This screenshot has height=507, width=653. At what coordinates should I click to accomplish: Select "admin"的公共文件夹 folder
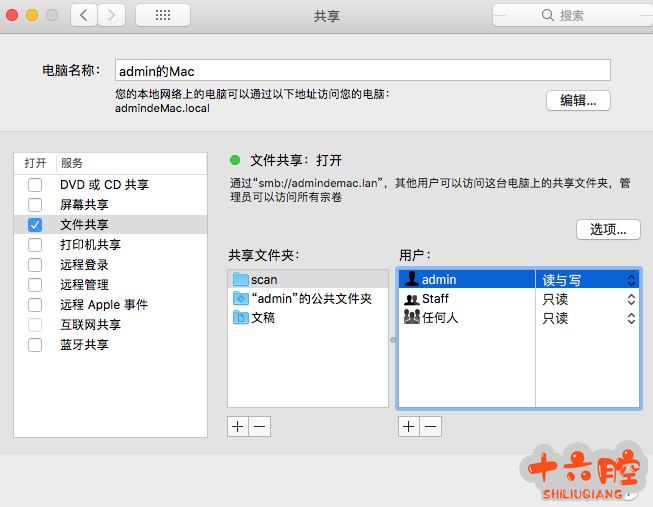pos(308,299)
